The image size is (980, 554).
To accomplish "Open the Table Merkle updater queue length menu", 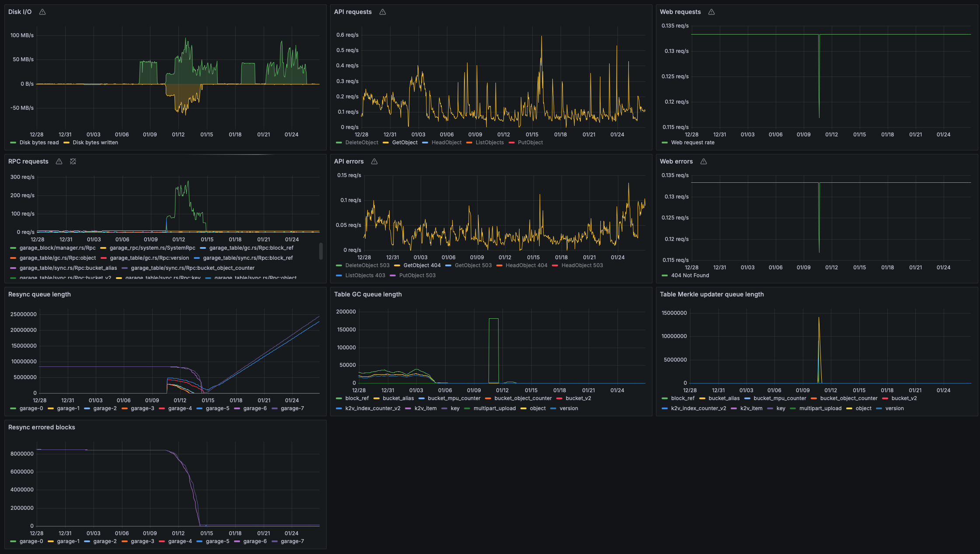I will tap(712, 294).
